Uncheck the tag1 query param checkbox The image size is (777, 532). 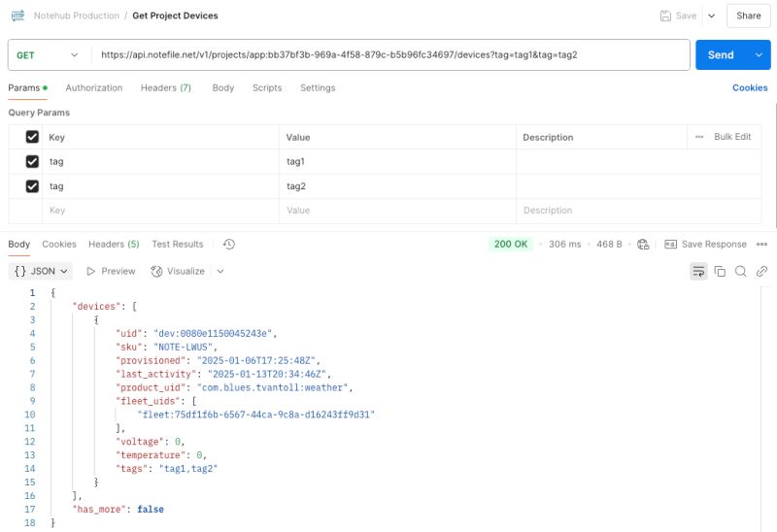[x=32, y=162]
